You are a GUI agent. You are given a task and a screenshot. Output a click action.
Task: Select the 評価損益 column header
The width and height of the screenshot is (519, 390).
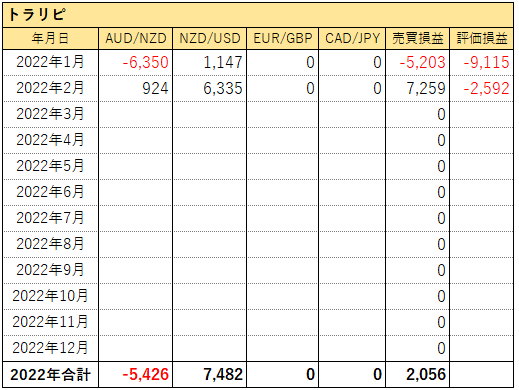click(x=482, y=39)
